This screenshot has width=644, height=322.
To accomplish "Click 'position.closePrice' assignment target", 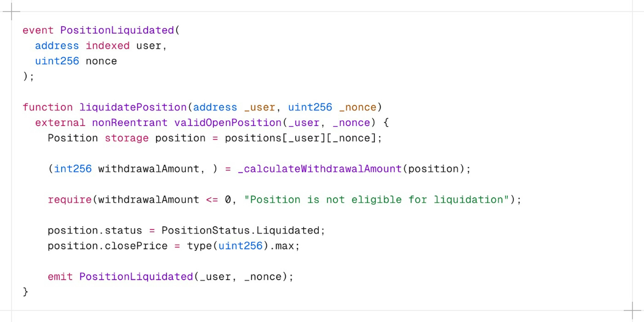I will (x=108, y=246).
